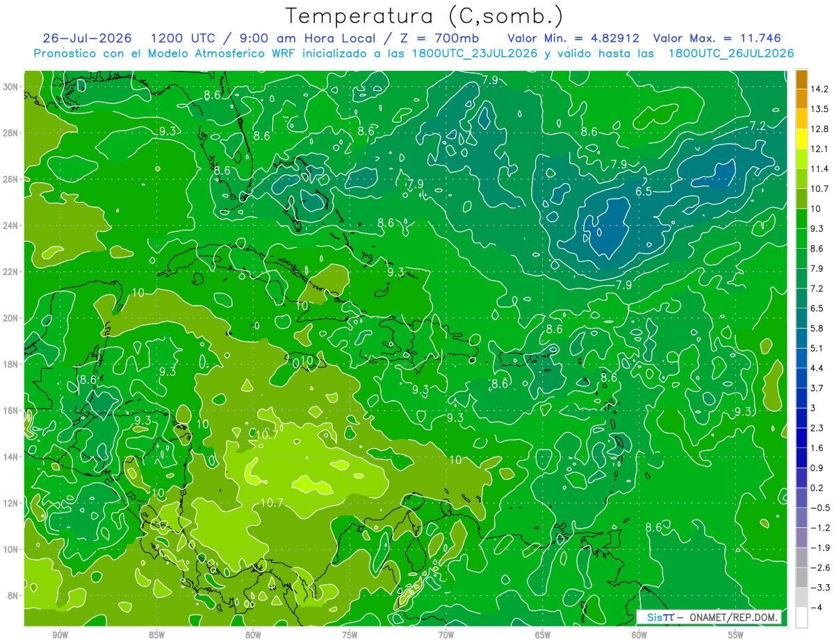This screenshot has height=644, width=834.
Task: Click the '10' contour label near 85W, 21N
Action: click(138, 292)
